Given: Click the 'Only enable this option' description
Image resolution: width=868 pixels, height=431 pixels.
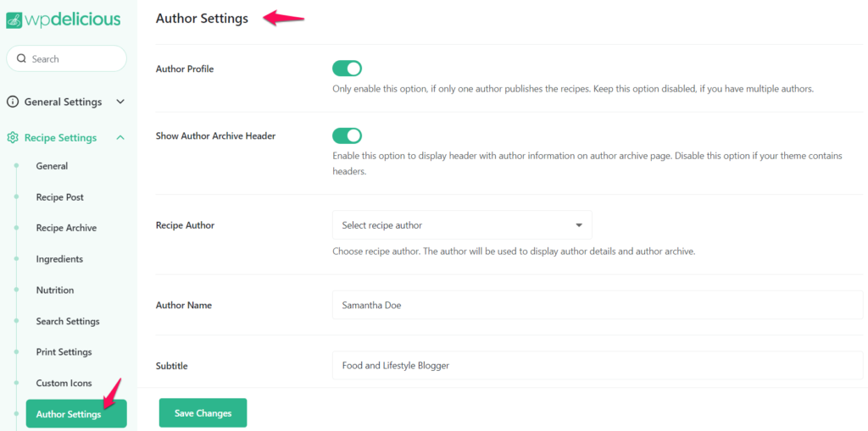Looking at the screenshot, I should pyautogui.click(x=573, y=89).
